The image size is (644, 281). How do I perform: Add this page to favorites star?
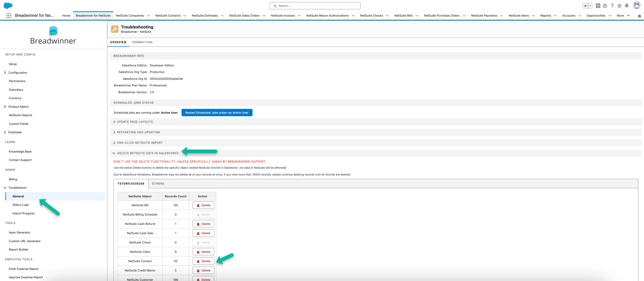click(x=585, y=6)
